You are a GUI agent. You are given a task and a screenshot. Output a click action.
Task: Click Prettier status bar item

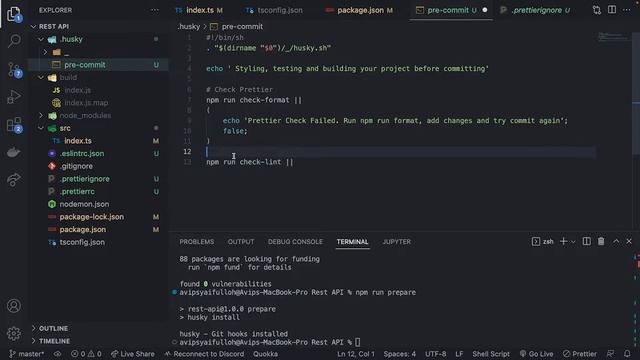click(x=580, y=354)
